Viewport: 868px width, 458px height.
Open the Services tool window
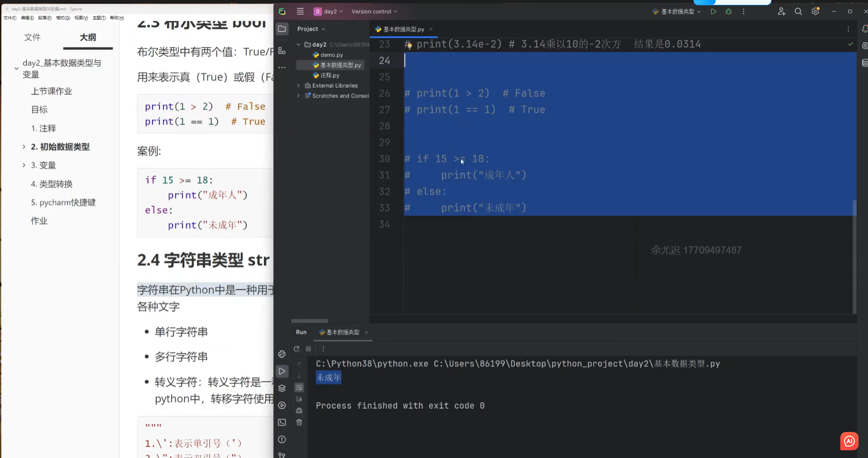point(282,405)
